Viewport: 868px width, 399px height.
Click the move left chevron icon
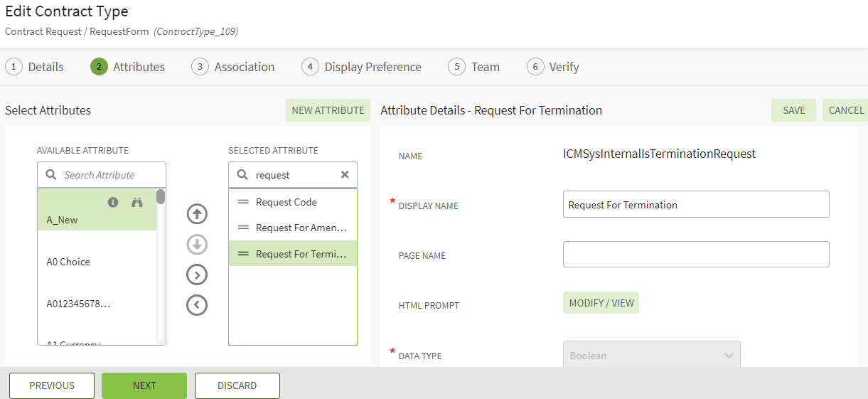pyautogui.click(x=197, y=305)
